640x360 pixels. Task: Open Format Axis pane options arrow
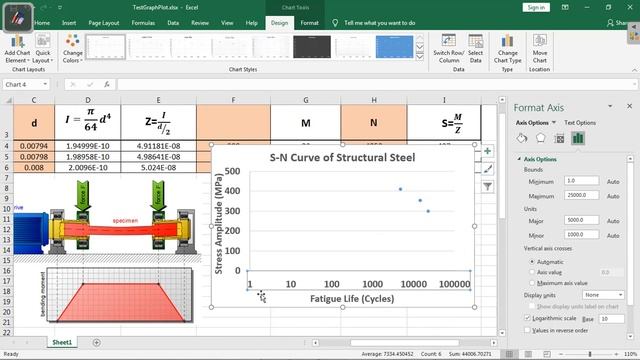[610, 106]
